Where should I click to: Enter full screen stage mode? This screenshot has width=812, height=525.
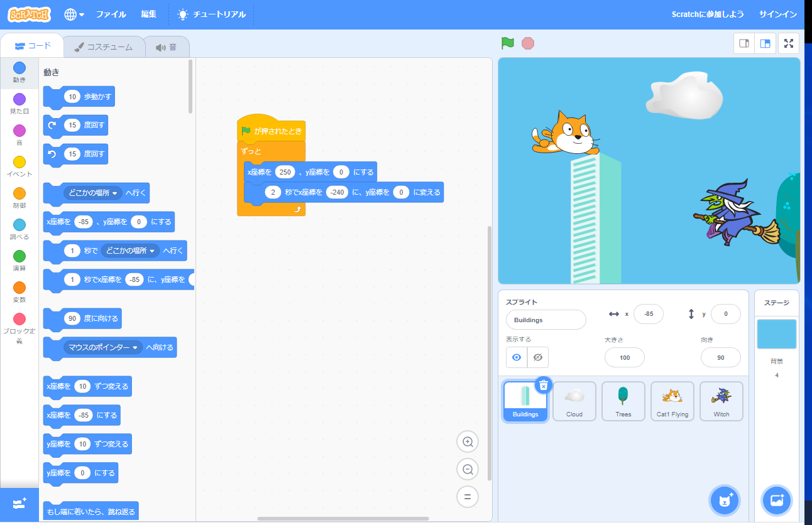789,43
